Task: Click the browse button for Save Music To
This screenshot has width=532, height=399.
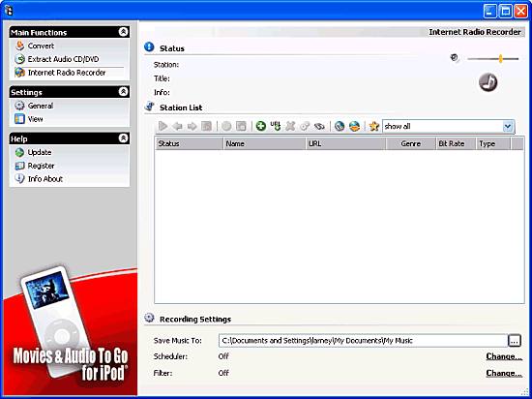Action: 515,340
